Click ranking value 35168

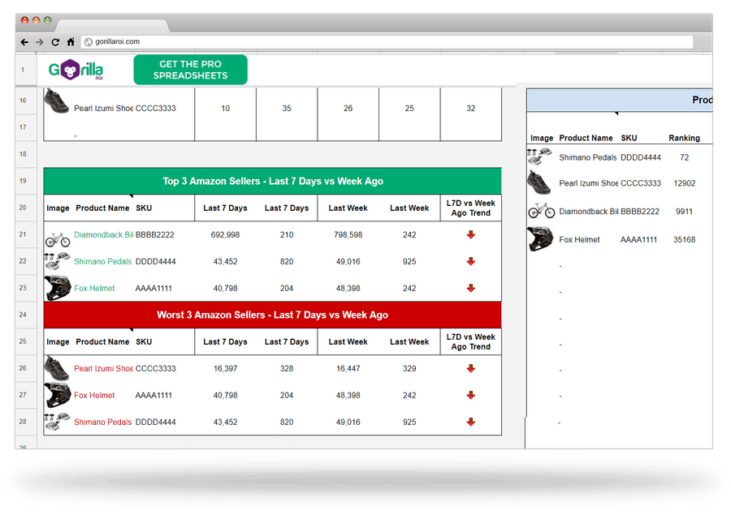pyautogui.click(x=684, y=240)
